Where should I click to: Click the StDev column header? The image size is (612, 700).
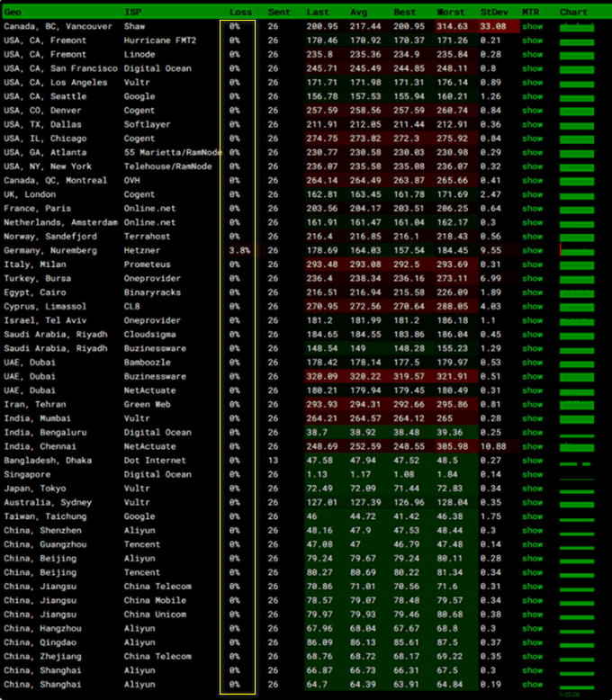493,13
